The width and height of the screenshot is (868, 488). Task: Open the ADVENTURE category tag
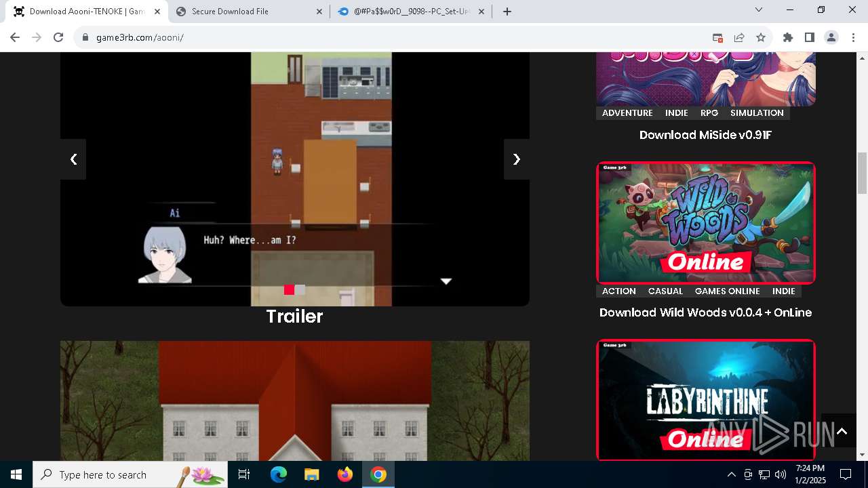627,113
